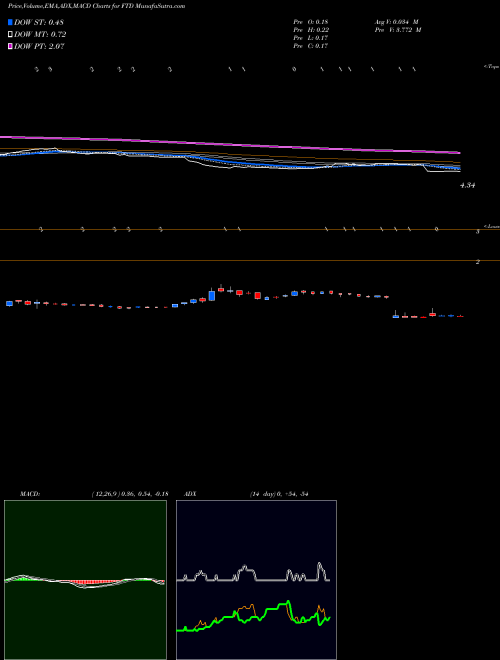Click the MACD values '(12,26,9) 0.36, 0.54, -0.18'
Viewport: 500px width, 660px height.
[x=130, y=494]
